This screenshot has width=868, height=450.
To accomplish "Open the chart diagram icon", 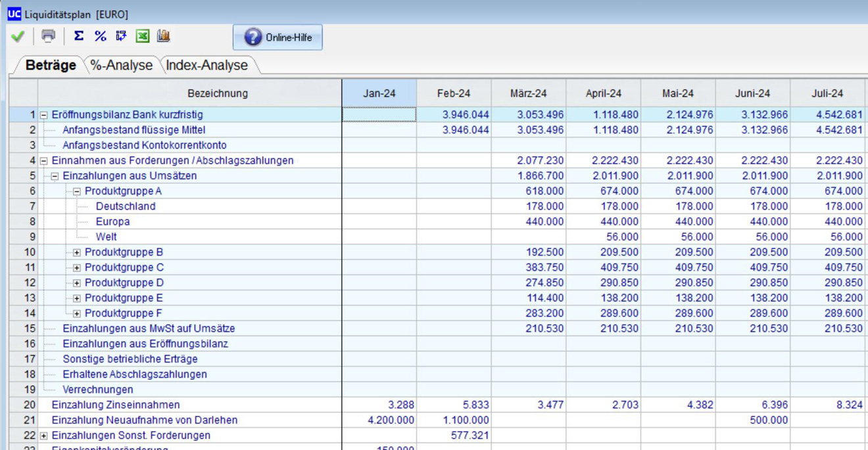I will pyautogui.click(x=163, y=36).
